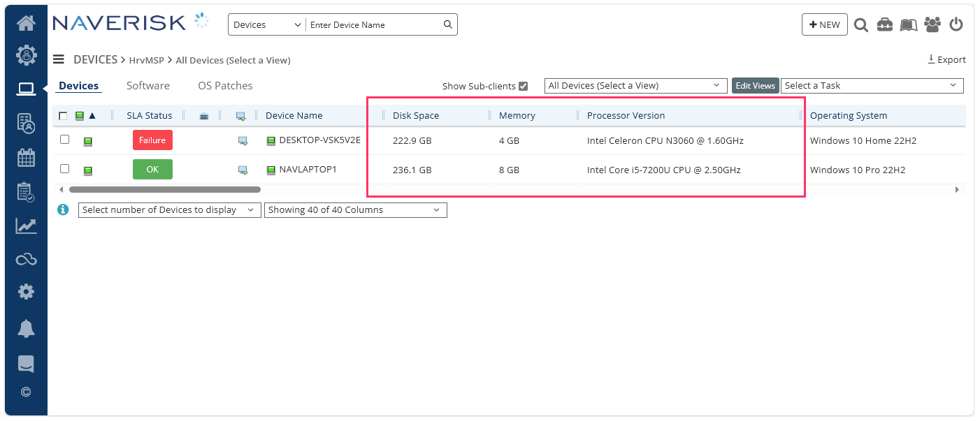The height and width of the screenshot is (421, 980).
Task: Open Select number of Devices to display dropdown
Action: pos(169,210)
